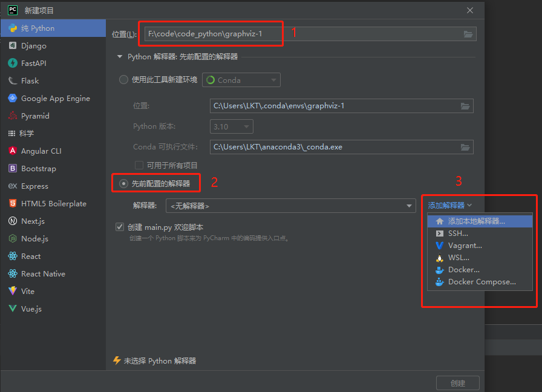Viewport: 542px width, 392px height.
Task: Open Python 版本 3.10 dropdown
Action: pos(232,126)
